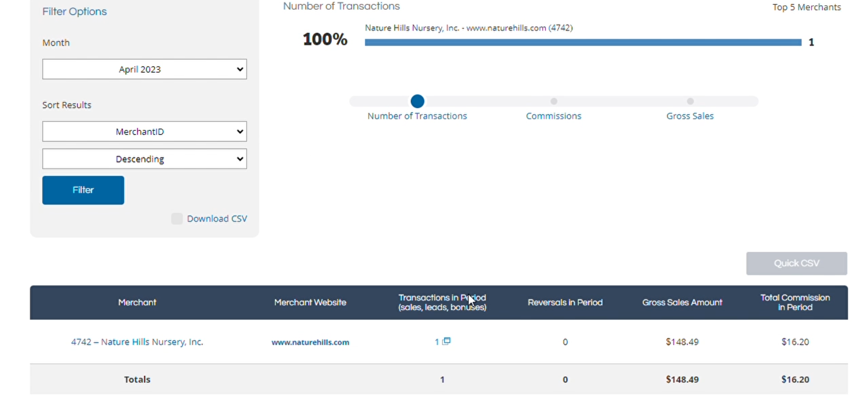The width and height of the screenshot is (868, 406).
Task: Click the Nature Hills Nursery chart bar
Action: [x=583, y=42]
